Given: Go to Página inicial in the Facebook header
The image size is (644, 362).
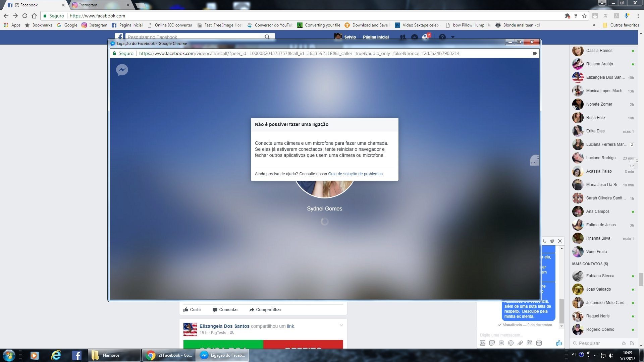Looking at the screenshot, I should (x=376, y=37).
